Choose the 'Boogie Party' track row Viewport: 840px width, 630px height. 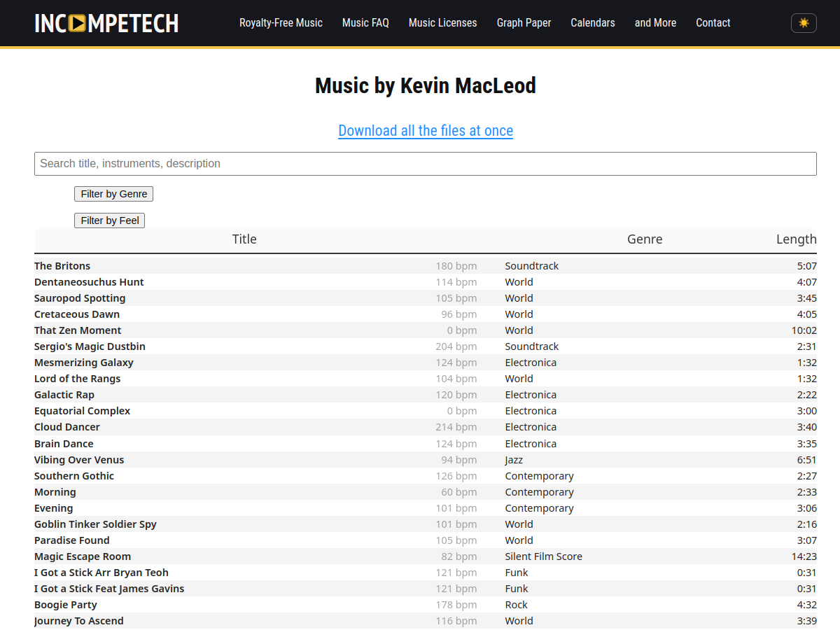426,605
